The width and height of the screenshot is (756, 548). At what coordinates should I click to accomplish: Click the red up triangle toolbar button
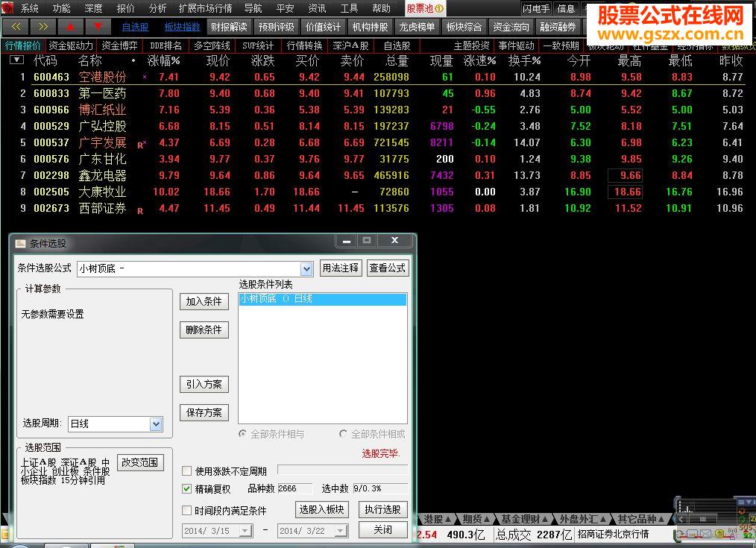(x=71, y=27)
